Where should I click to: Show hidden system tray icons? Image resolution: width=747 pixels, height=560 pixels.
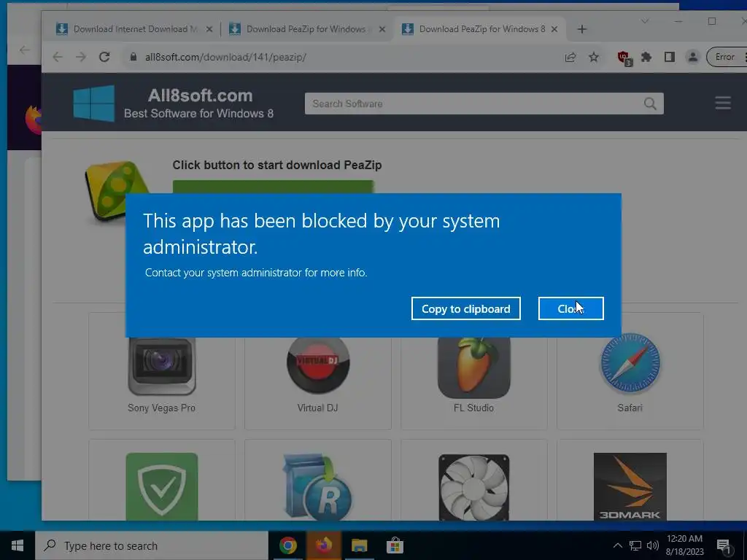(x=617, y=545)
